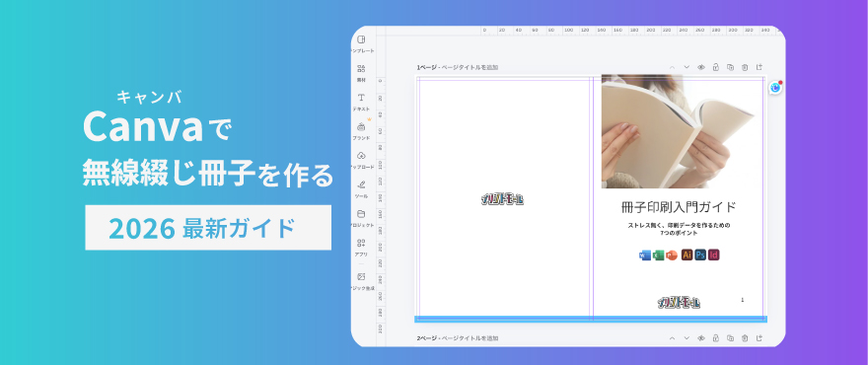The height and width of the screenshot is (365, 868).
Task: Duplicate page 1 using the copy icon
Action: pos(730,67)
